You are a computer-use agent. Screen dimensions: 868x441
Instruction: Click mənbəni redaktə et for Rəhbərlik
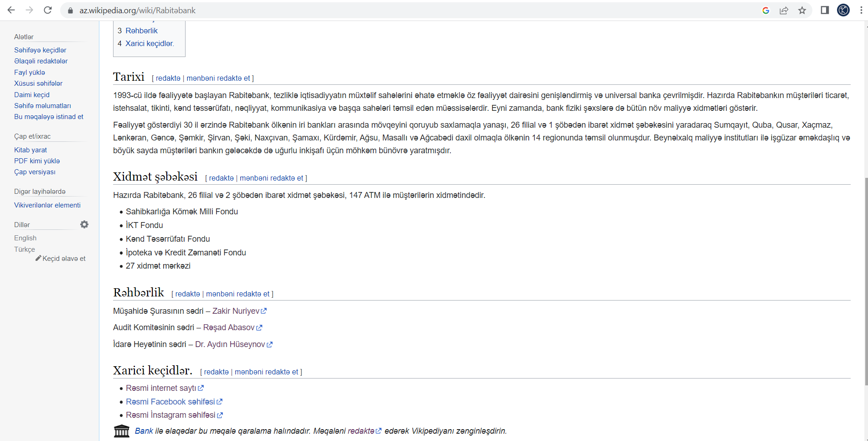(238, 294)
